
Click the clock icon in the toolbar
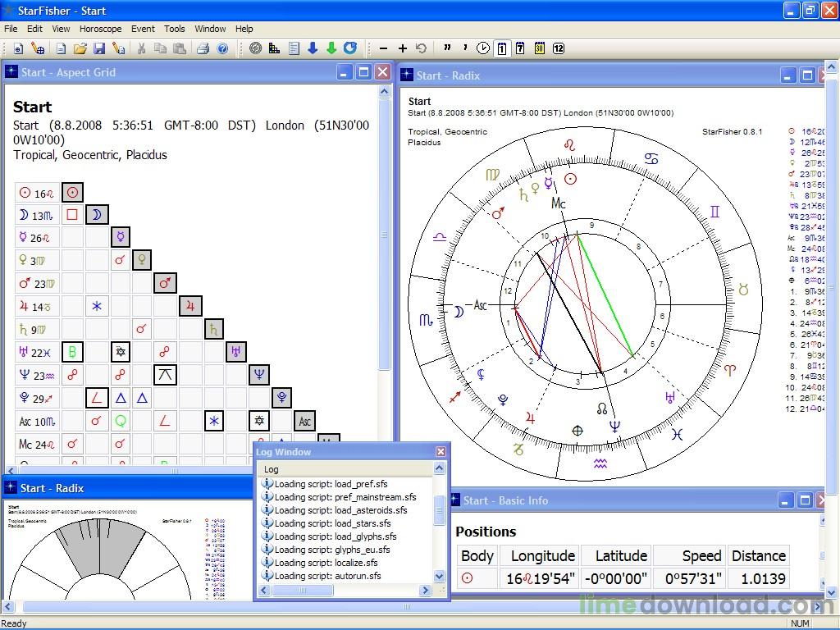pyautogui.click(x=483, y=48)
